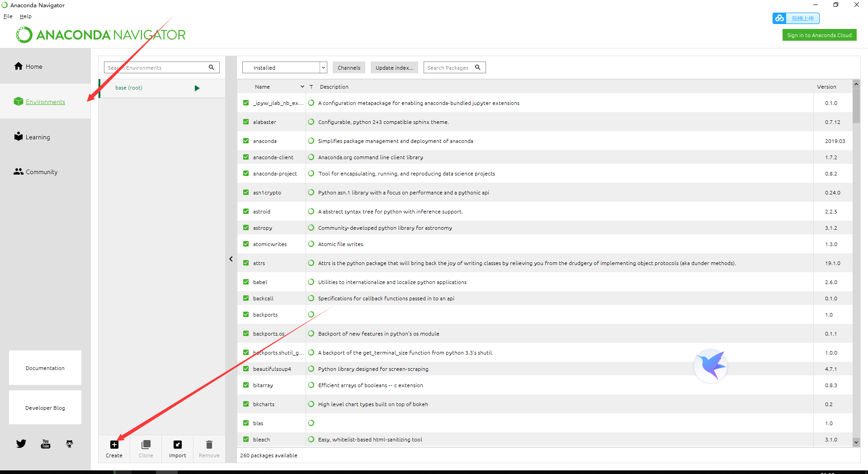Image resolution: width=868 pixels, height=474 pixels.
Task: Open the Developer Blog button
Action: [45, 408]
